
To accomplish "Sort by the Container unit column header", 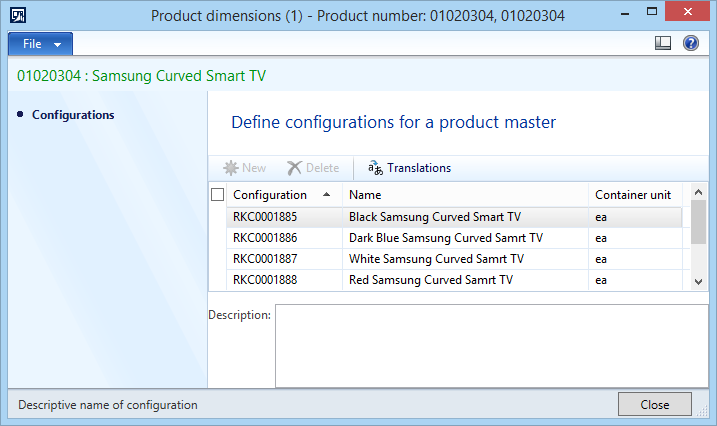I will [x=635, y=195].
